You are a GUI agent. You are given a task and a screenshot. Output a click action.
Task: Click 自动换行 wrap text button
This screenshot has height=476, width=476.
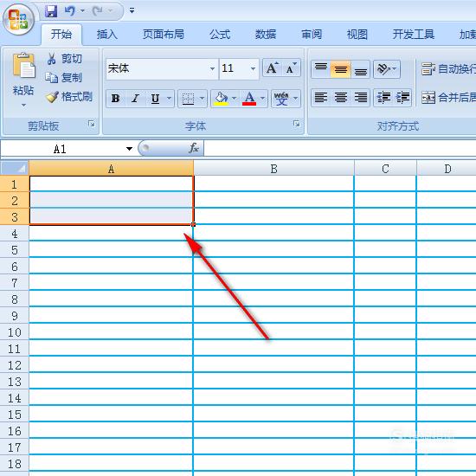click(x=448, y=69)
